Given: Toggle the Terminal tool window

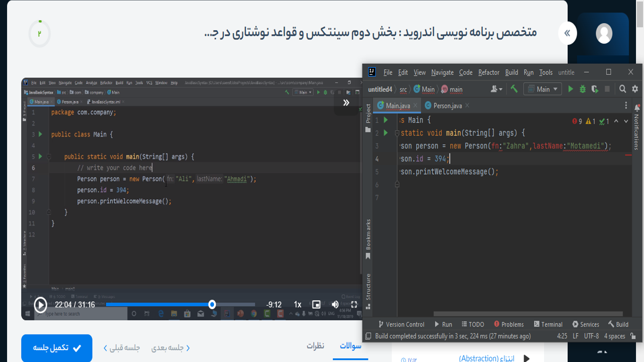Looking at the screenshot, I should (x=548, y=324).
